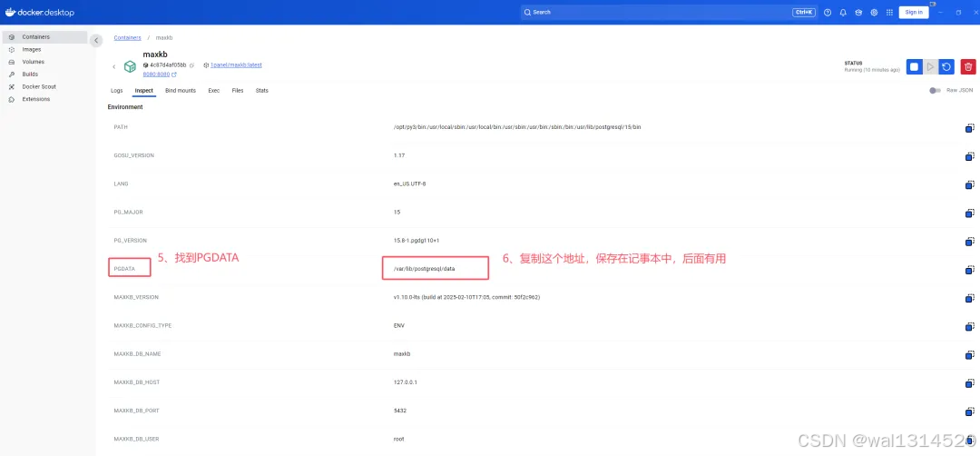
Task: Go back with the arrow beside maxkb
Action: (113, 66)
